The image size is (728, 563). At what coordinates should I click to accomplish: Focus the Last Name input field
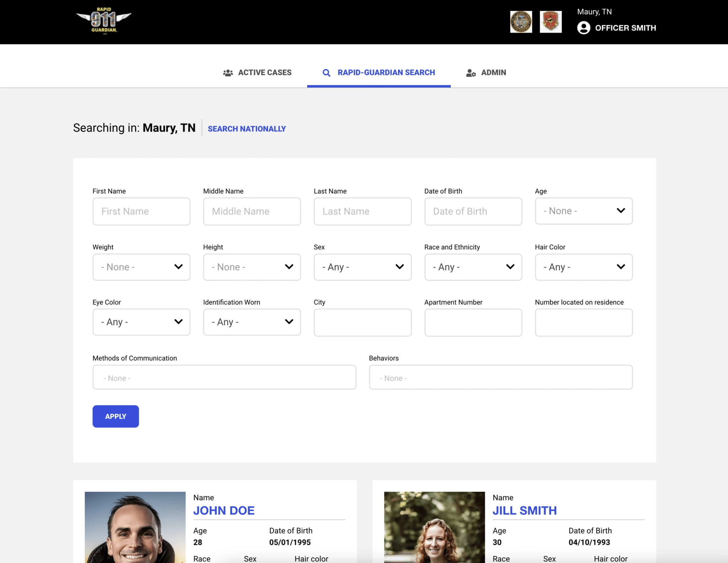tap(363, 211)
